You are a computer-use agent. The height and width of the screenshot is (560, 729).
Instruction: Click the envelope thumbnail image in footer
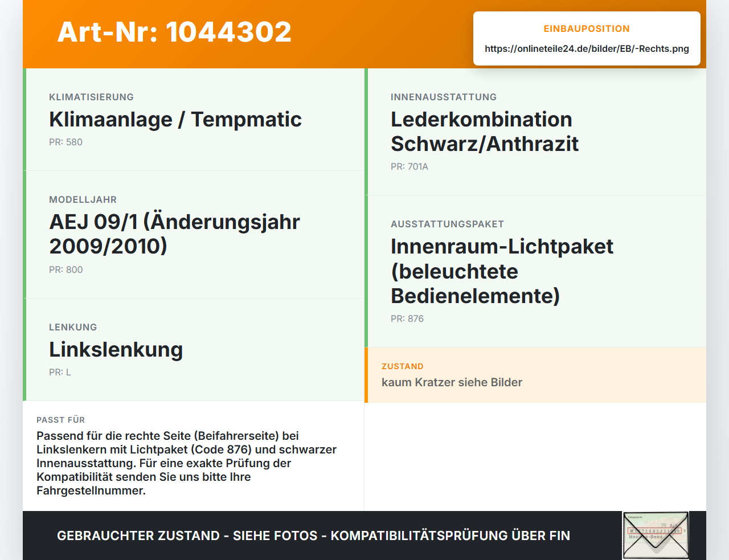point(656,536)
